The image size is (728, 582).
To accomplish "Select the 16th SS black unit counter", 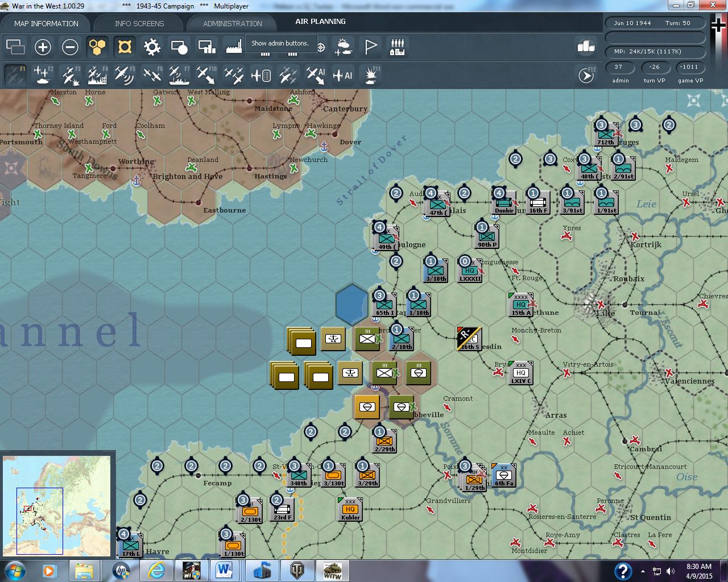I will [470, 339].
